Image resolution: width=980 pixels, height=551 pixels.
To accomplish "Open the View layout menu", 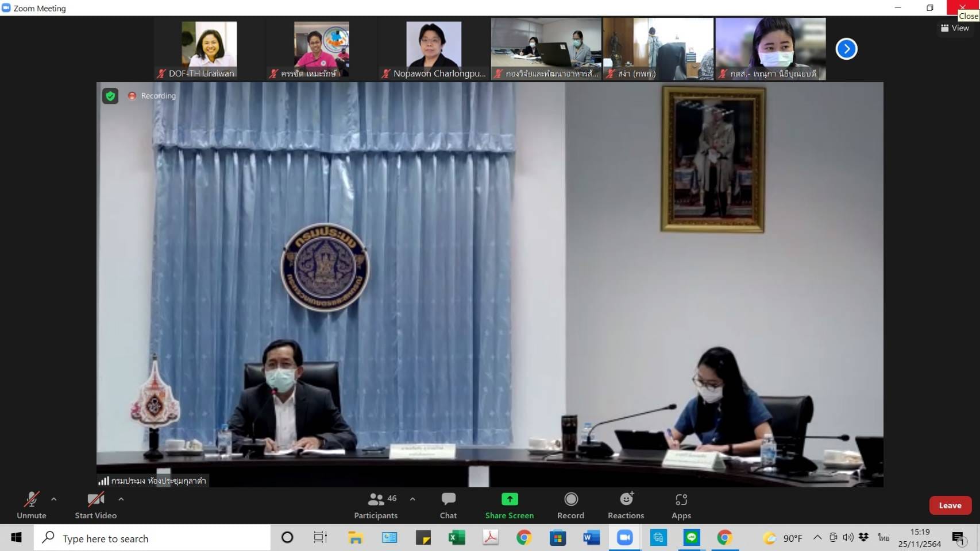I will [955, 28].
